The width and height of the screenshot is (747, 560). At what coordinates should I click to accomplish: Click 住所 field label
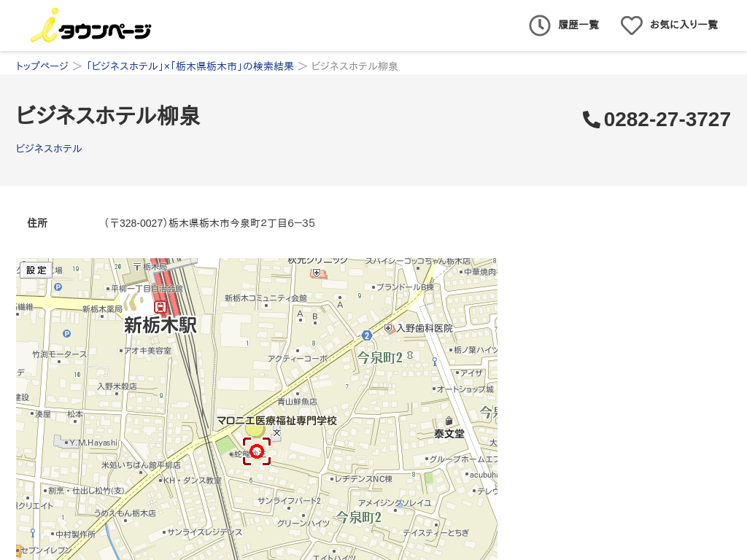(x=37, y=223)
